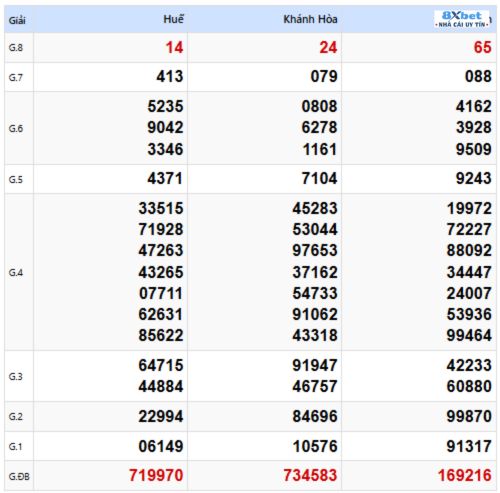Click special prize number 734583
This screenshot has height=493, width=500.
(310, 475)
